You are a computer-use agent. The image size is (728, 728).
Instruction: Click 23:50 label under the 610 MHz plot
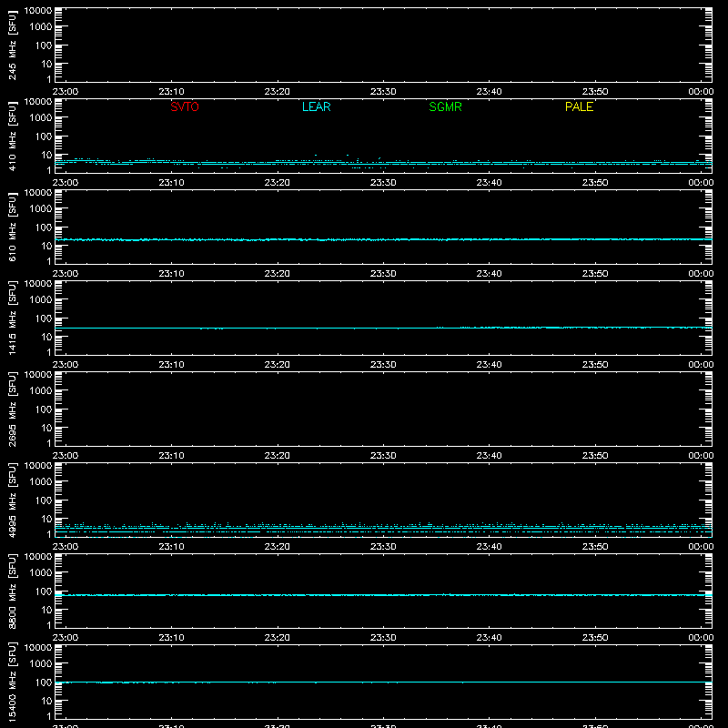(595, 274)
